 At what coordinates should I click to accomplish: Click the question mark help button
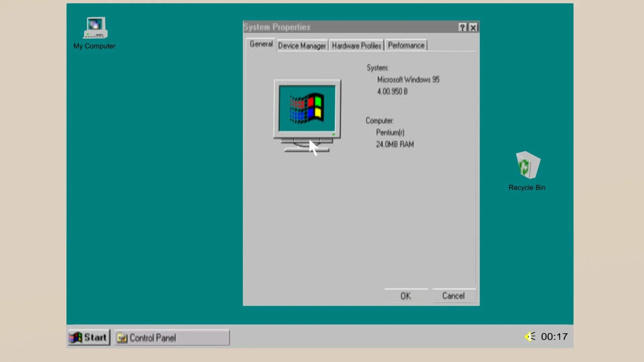point(463,27)
